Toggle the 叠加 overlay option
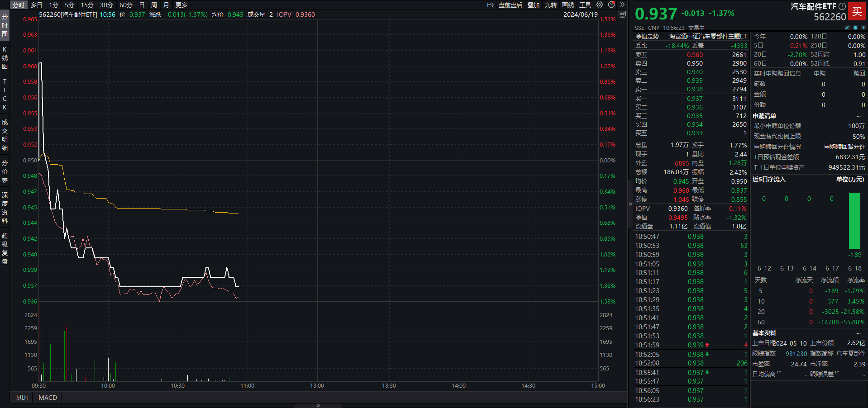Image resolution: width=868 pixels, height=408 pixels. (x=534, y=5)
